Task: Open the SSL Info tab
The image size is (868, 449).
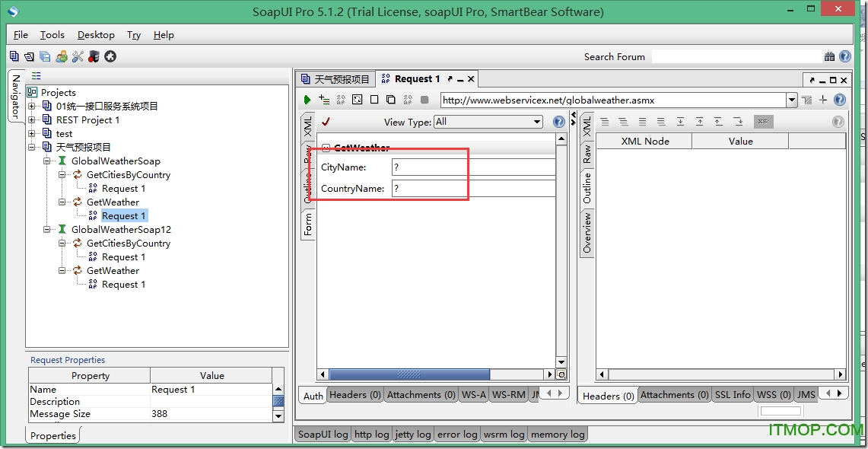Action: tap(733, 395)
